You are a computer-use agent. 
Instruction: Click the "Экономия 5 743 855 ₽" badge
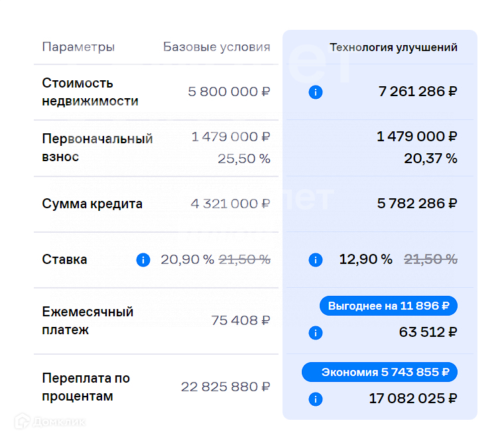pos(379,372)
